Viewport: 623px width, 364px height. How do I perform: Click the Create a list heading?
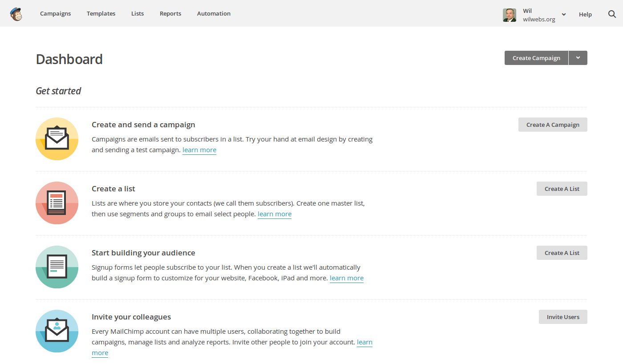113,189
